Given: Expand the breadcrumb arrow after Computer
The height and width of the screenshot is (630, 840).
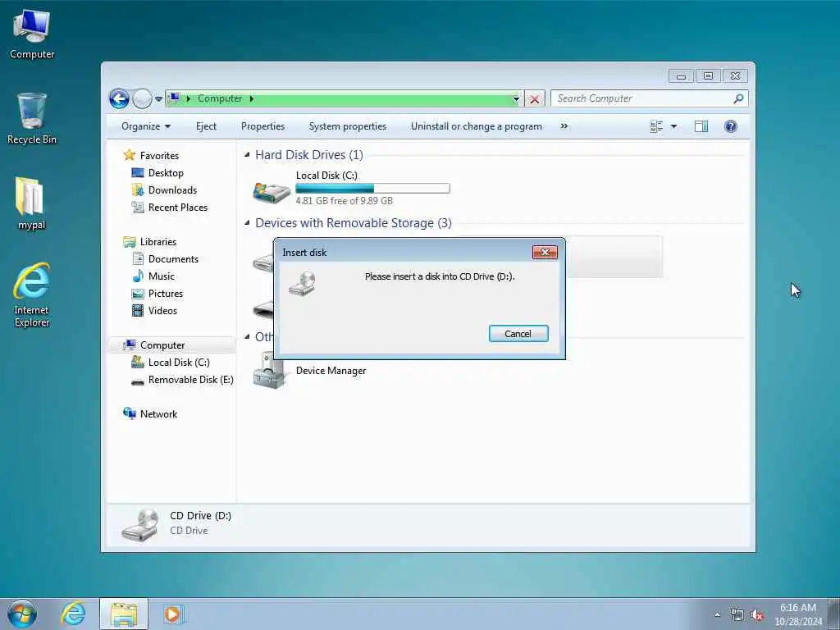Looking at the screenshot, I should click(252, 98).
